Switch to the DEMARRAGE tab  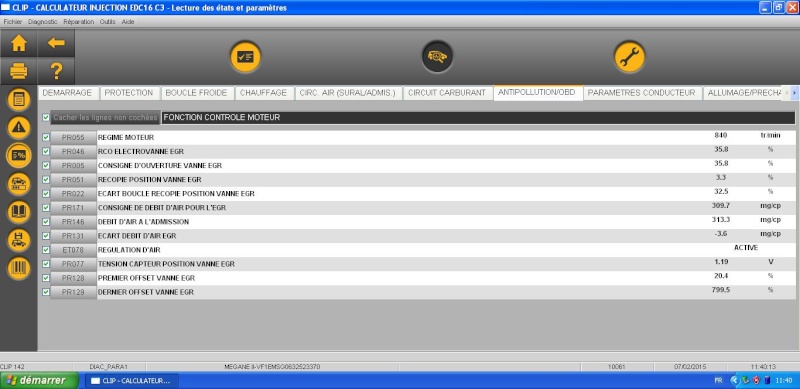(x=67, y=93)
